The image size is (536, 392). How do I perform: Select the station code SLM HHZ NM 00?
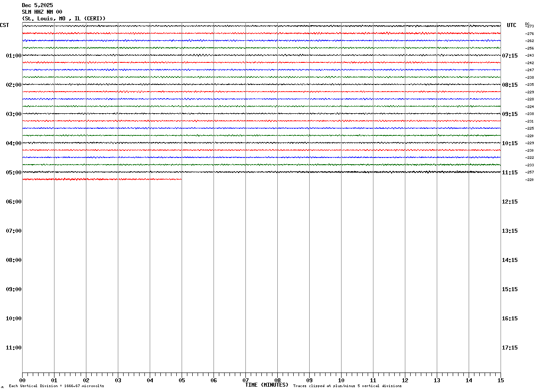[42, 12]
